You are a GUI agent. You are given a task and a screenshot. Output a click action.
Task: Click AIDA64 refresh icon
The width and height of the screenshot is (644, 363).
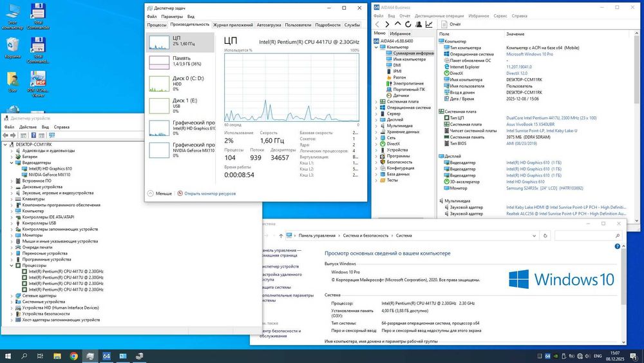pos(408,25)
